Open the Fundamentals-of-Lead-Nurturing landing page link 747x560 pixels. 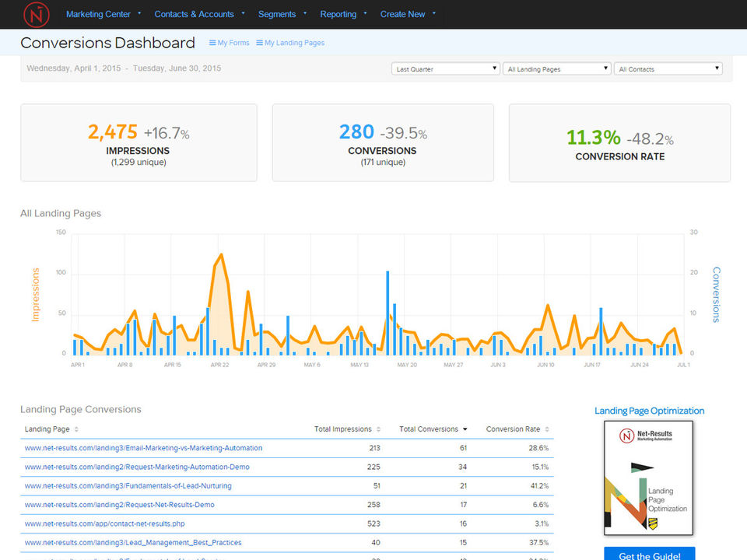(128, 486)
